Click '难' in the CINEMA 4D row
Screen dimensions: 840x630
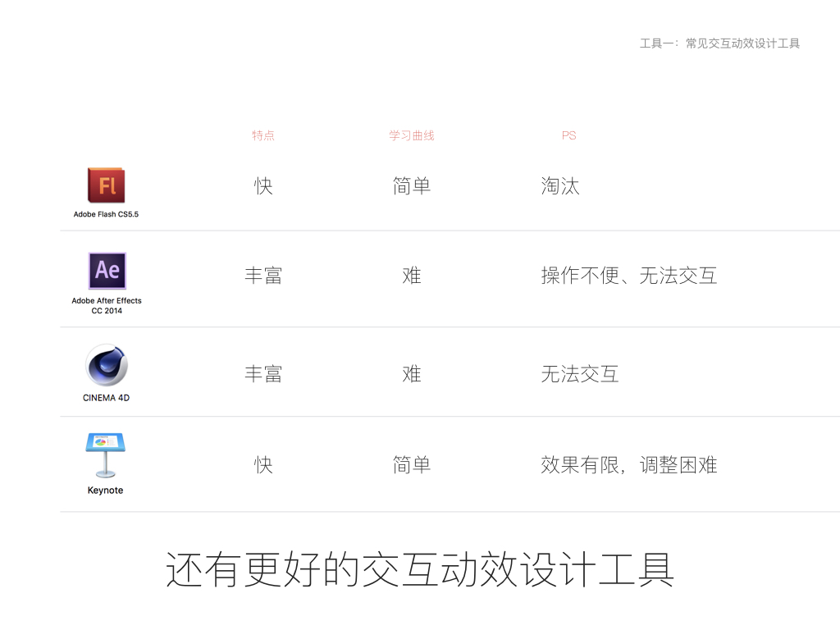(412, 374)
